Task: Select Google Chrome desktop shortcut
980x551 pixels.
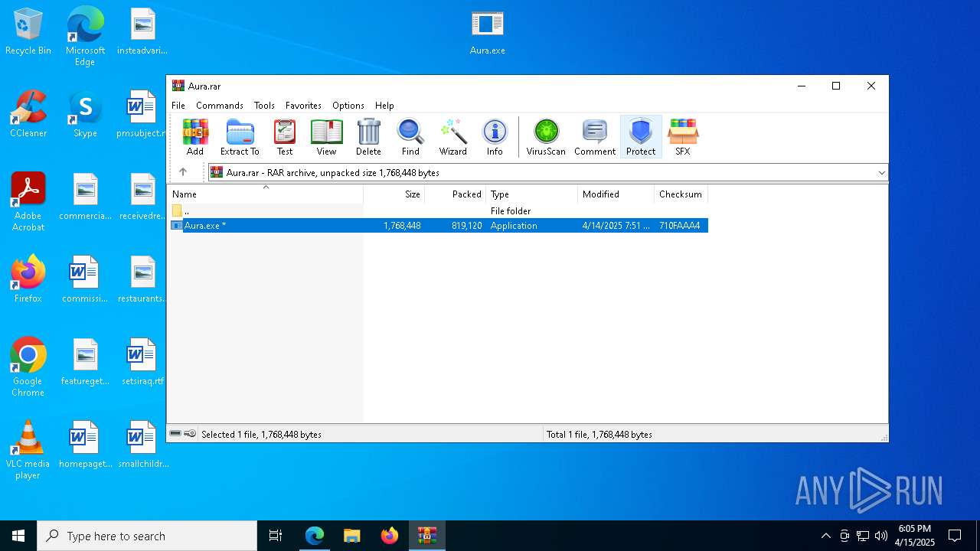Action: (x=28, y=367)
